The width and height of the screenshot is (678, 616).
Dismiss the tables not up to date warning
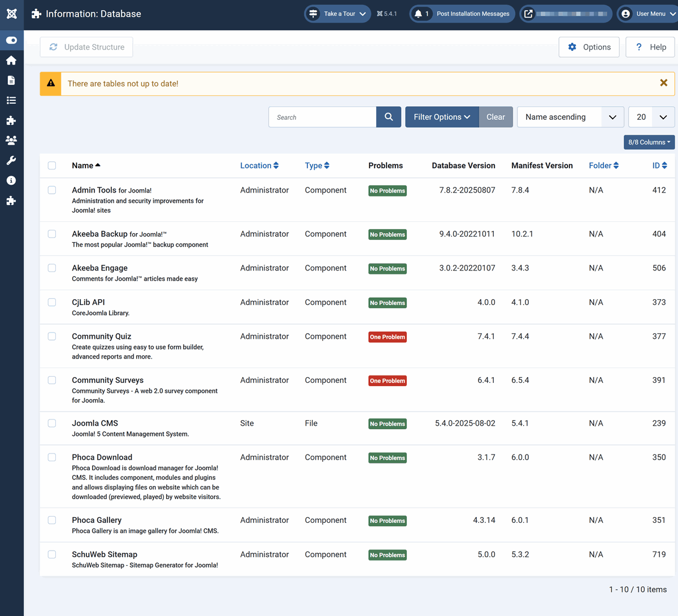[664, 83]
